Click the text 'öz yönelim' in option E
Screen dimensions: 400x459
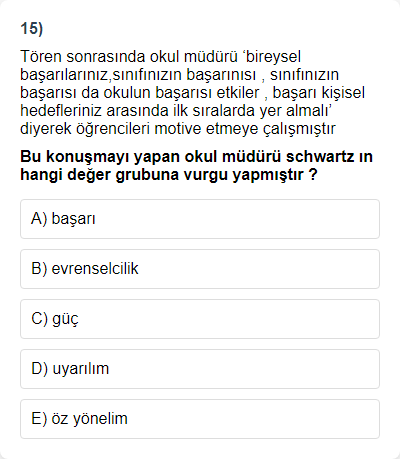89,419
